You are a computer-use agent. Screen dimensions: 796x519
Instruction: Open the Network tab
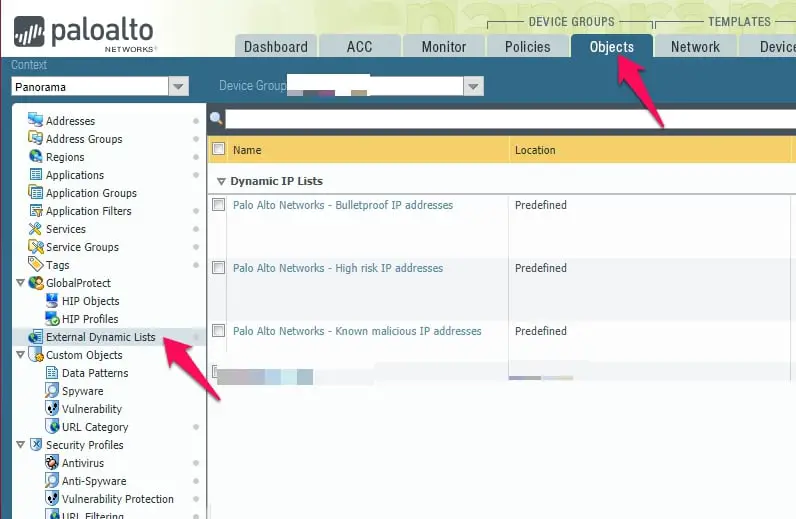click(x=695, y=46)
